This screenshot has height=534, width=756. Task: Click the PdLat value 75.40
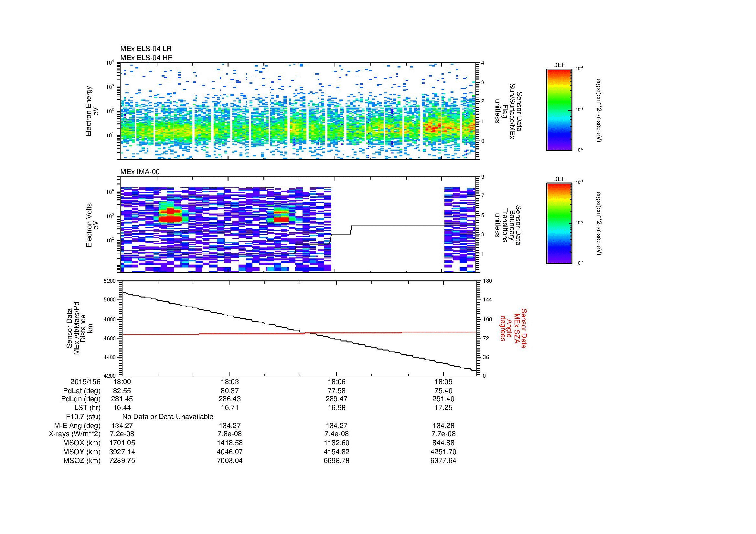pos(443,391)
